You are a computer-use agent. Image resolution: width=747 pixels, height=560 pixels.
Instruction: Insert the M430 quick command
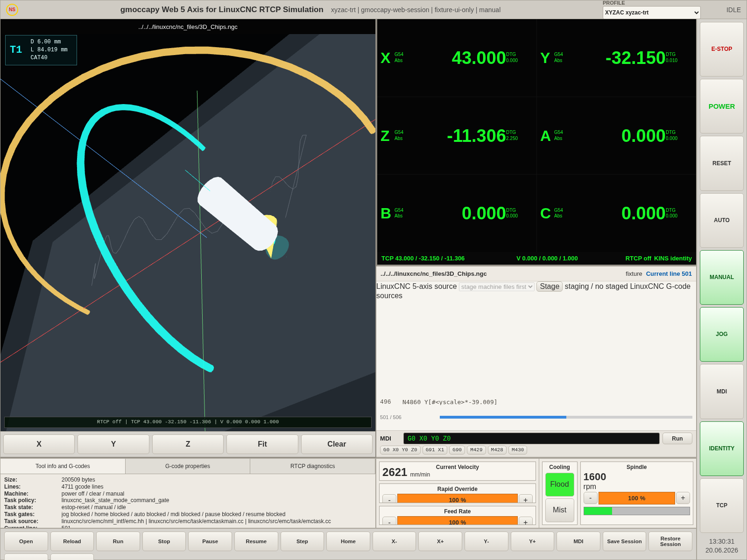(x=518, y=450)
